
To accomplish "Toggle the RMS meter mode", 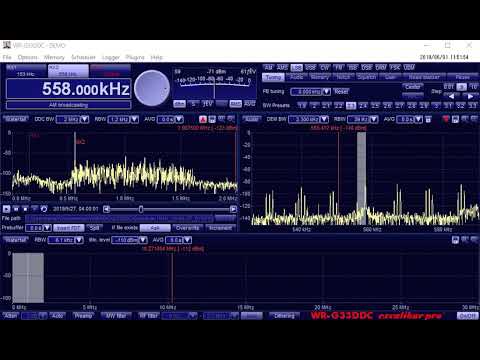I will (236, 104).
